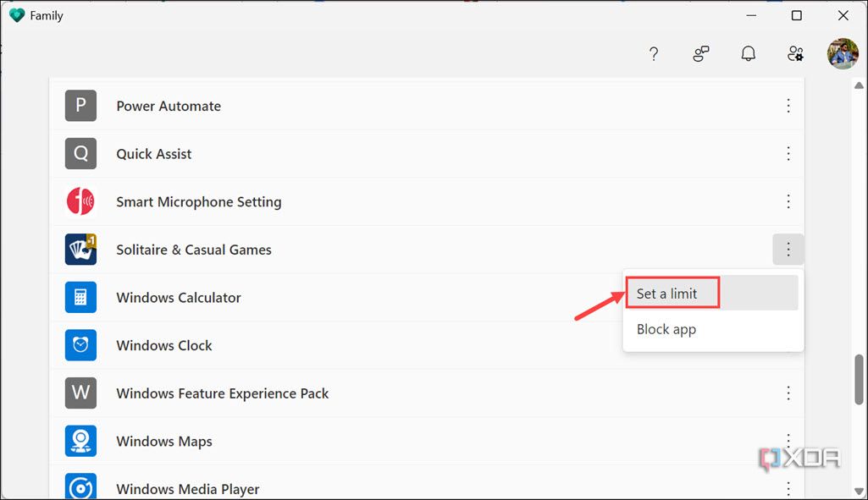This screenshot has width=868, height=500.
Task: Open Help in the Family app
Action: click(654, 53)
